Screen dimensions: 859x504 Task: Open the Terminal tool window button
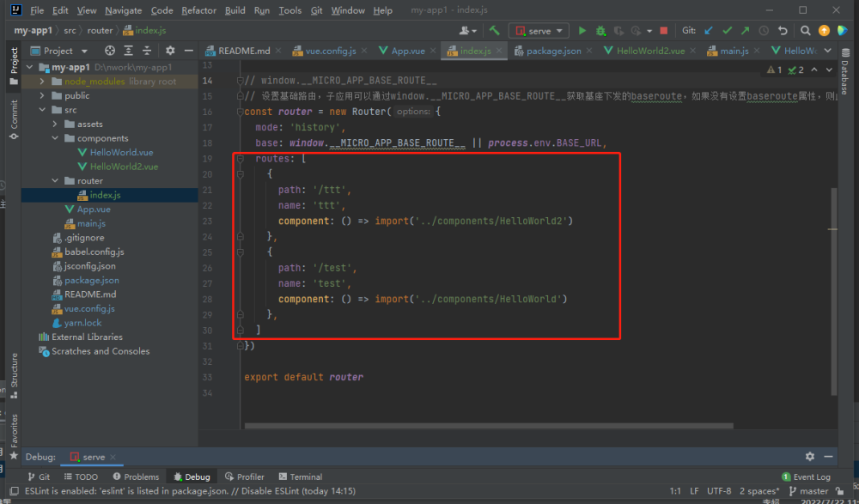click(x=300, y=477)
